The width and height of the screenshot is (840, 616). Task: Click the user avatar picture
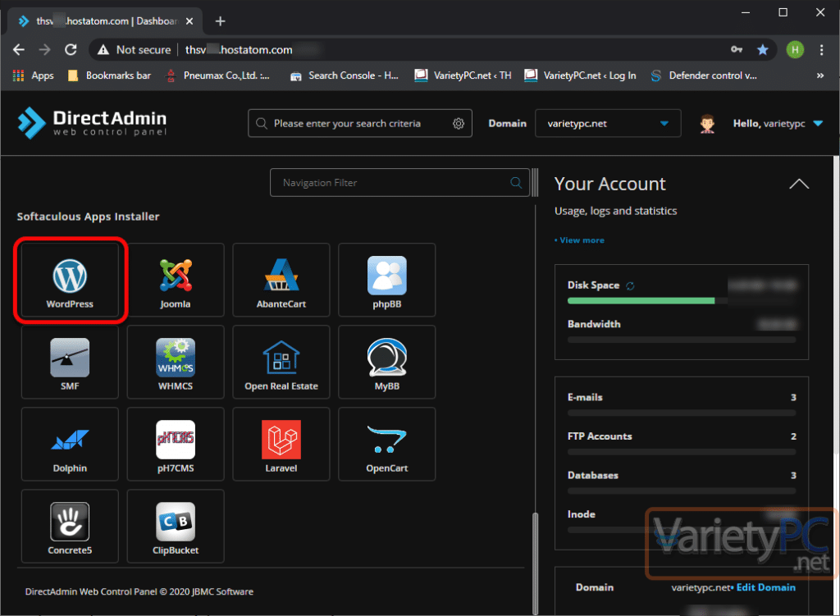(x=707, y=124)
